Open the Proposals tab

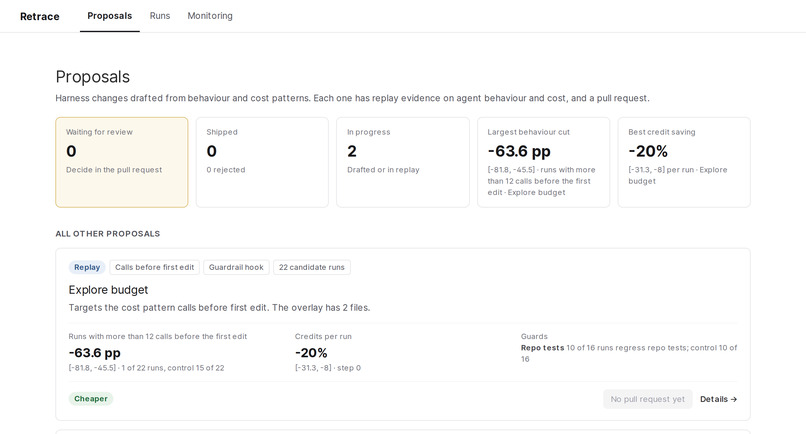(109, 16)
